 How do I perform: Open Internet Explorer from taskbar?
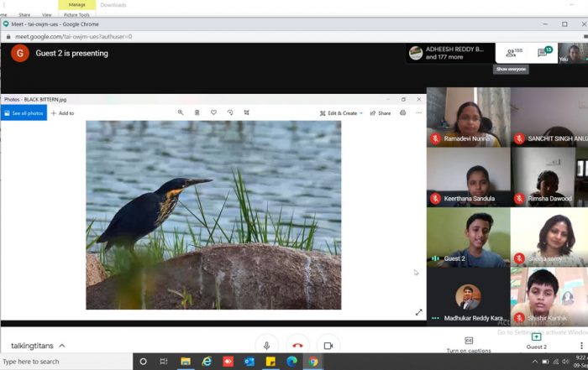(x=207, y=362)
